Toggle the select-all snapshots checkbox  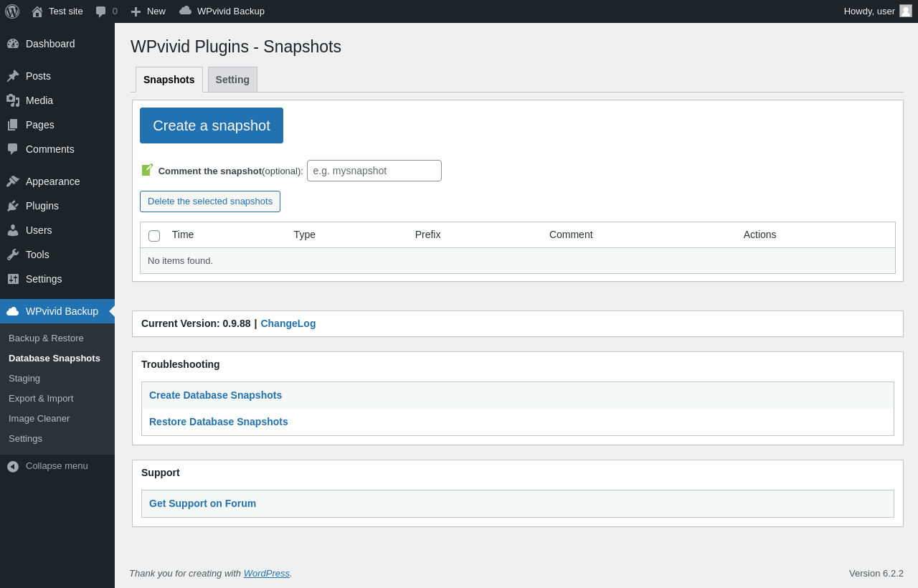tap(154, 235)
